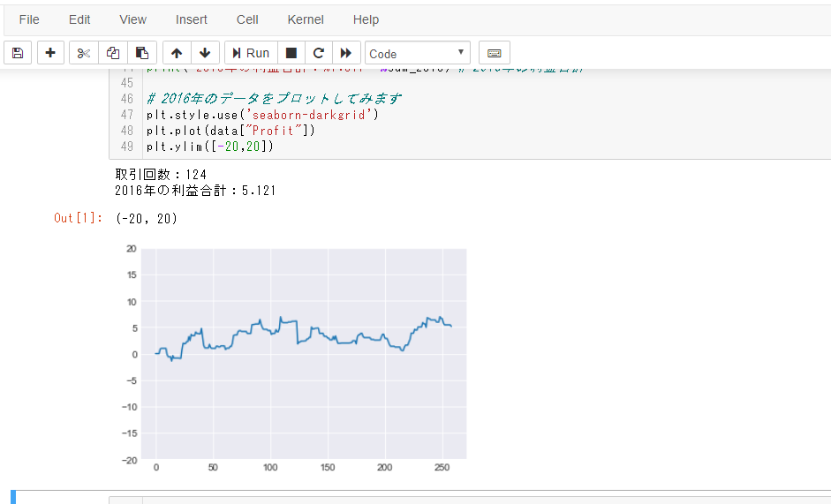Click code line plt.plot(data["Profit"])
831x504 pixels.
tap(231, 131)
